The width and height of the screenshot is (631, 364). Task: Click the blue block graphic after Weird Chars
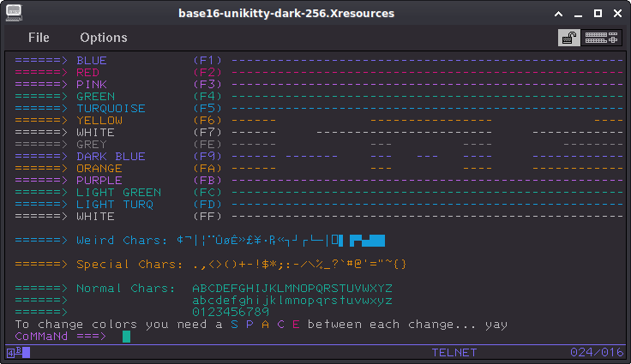368,241
